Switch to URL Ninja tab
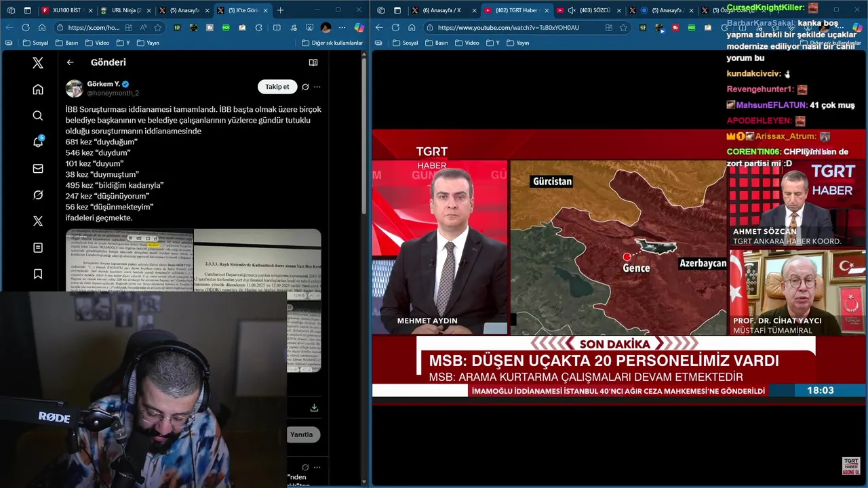 125,10
